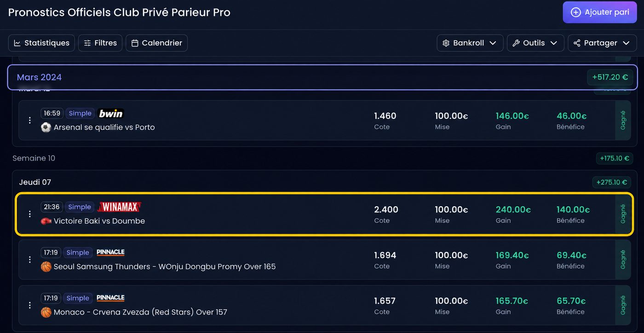The image size is (644, 333).
Task: Open three-dot menu for Arsenal bet
Action: 30,120
